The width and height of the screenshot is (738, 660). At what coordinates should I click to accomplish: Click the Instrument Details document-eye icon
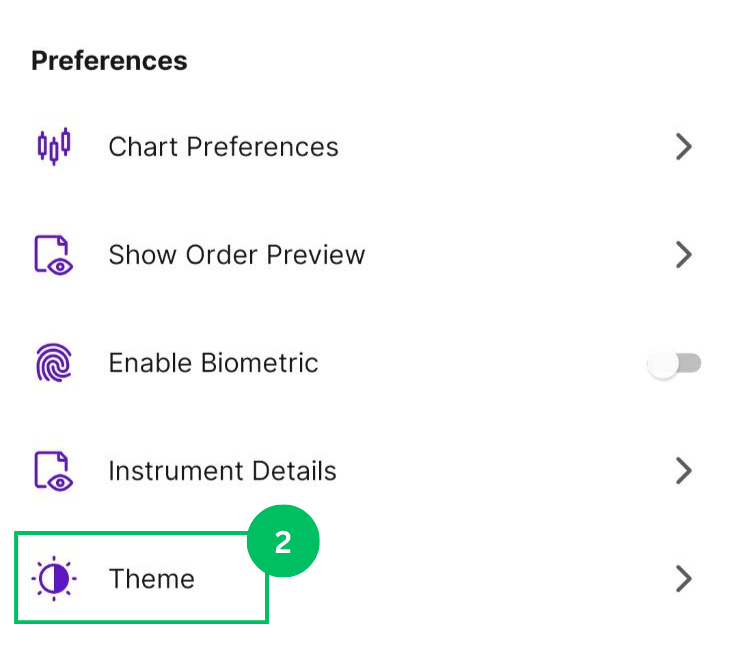coord(54,471)
